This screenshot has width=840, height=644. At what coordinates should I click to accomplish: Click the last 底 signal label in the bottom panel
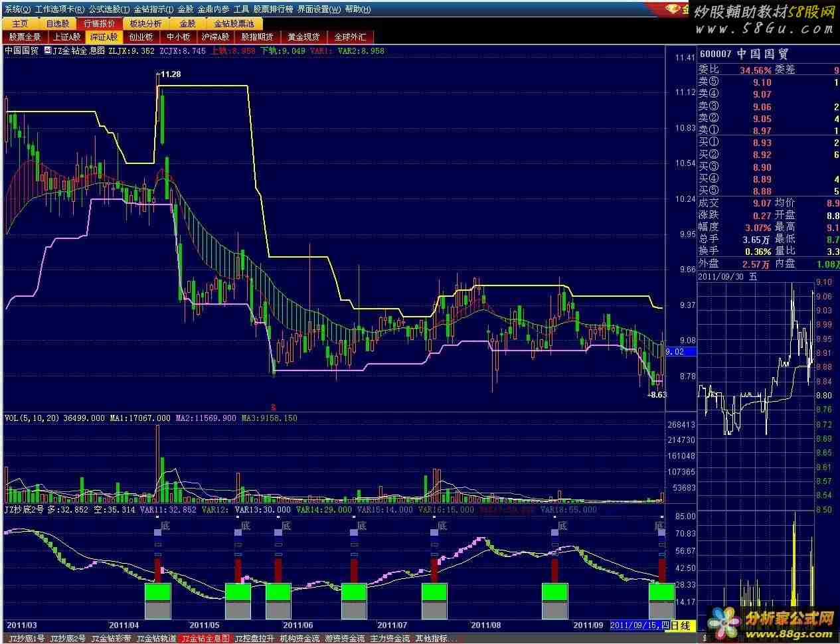click(x=660, y=526)
